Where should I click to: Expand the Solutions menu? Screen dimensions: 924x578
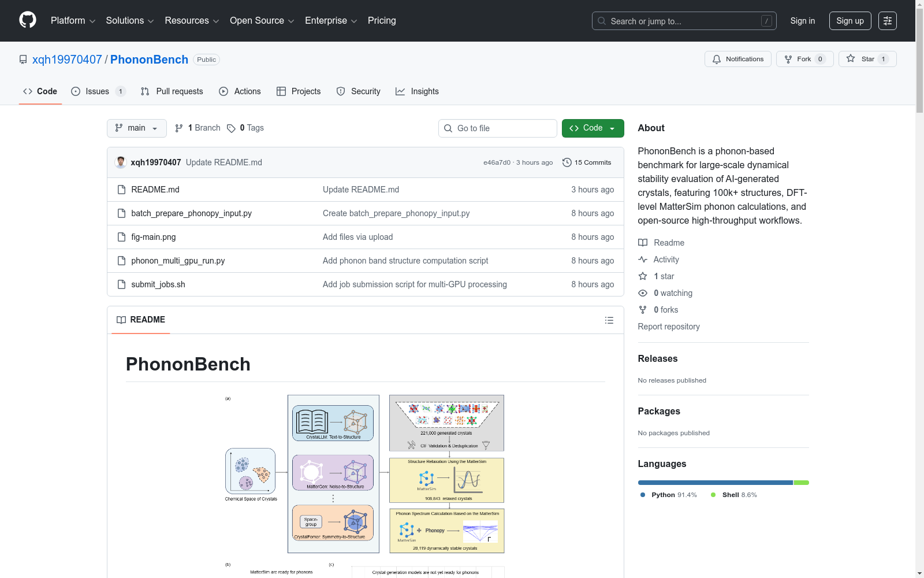point(130,21)
